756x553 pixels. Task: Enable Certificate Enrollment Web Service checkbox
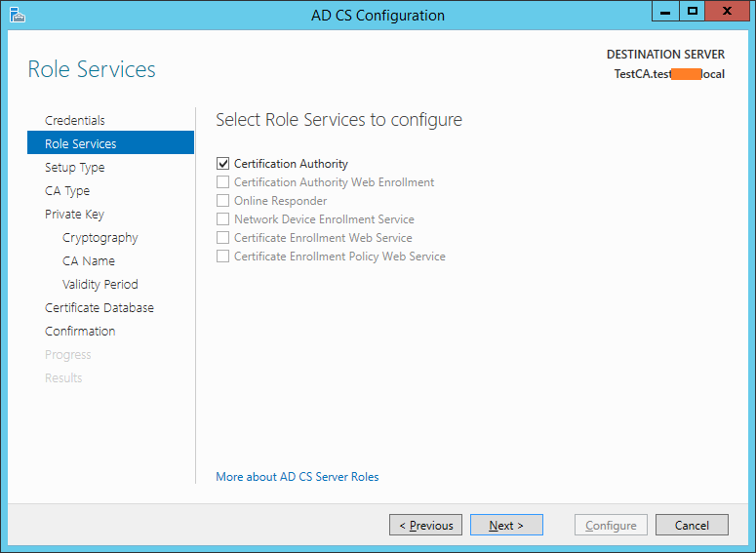point(223,238)
